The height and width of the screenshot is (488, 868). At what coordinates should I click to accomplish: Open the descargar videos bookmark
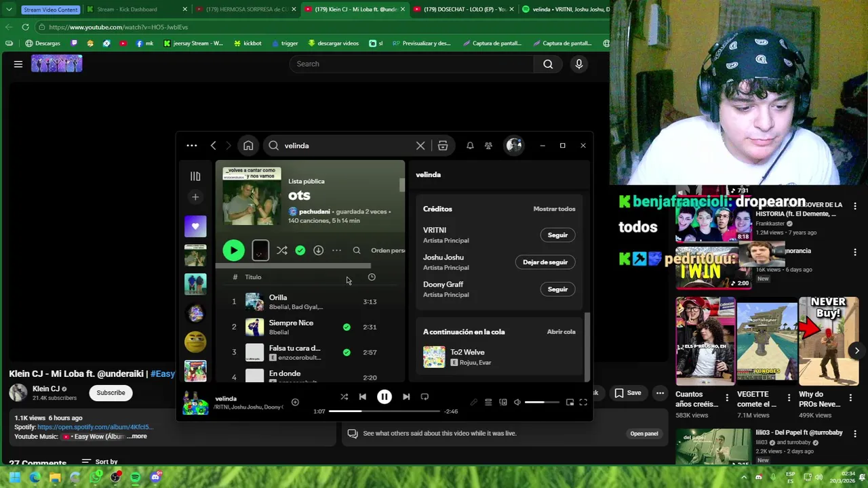[x=333, y=43]
